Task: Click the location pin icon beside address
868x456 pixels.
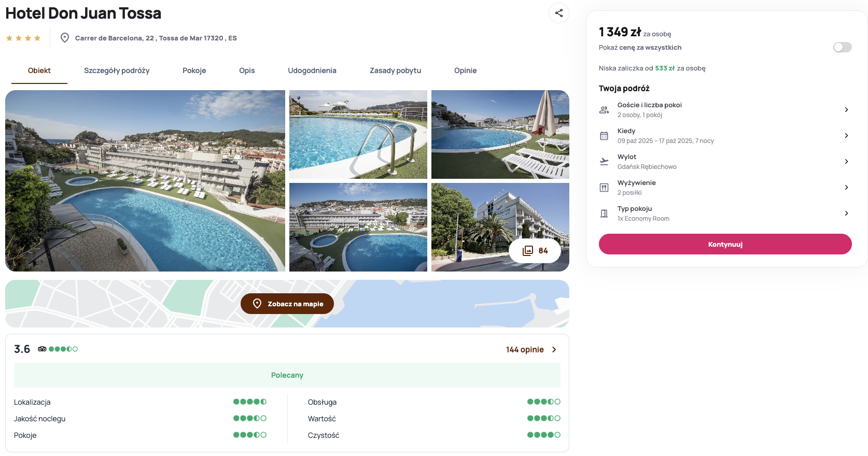Action: coord(65,38)
